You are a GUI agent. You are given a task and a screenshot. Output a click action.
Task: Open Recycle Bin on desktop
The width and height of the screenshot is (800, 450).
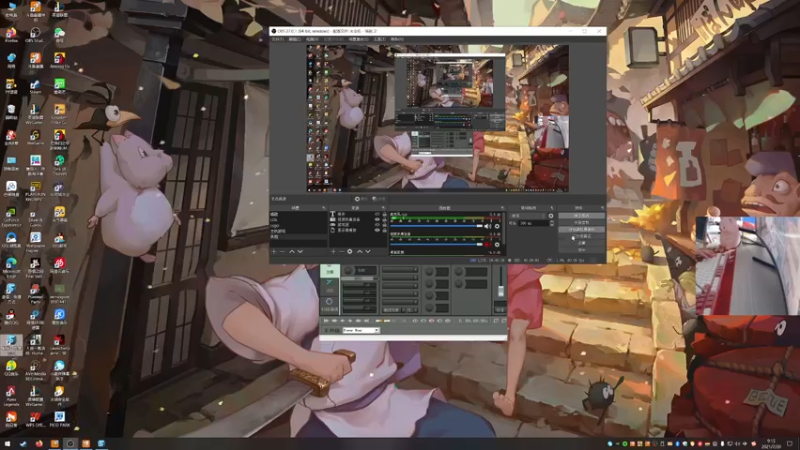pos(11,111)
